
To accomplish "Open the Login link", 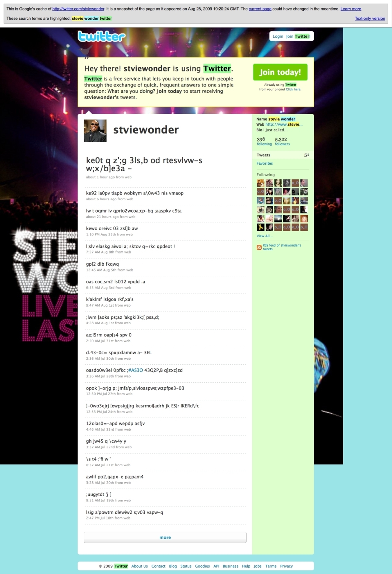I will [278, 36].
